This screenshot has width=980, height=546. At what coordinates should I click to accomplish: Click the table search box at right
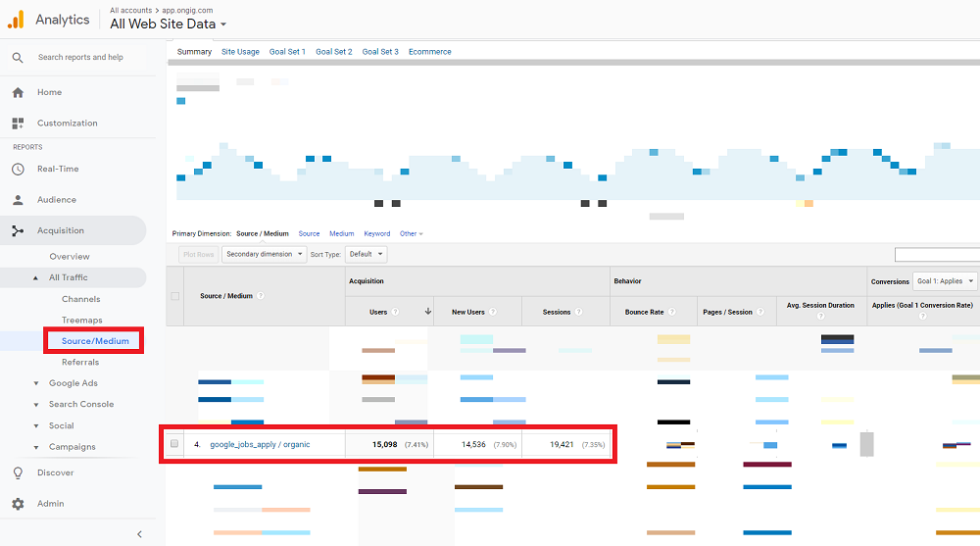[x=937, y=255]
